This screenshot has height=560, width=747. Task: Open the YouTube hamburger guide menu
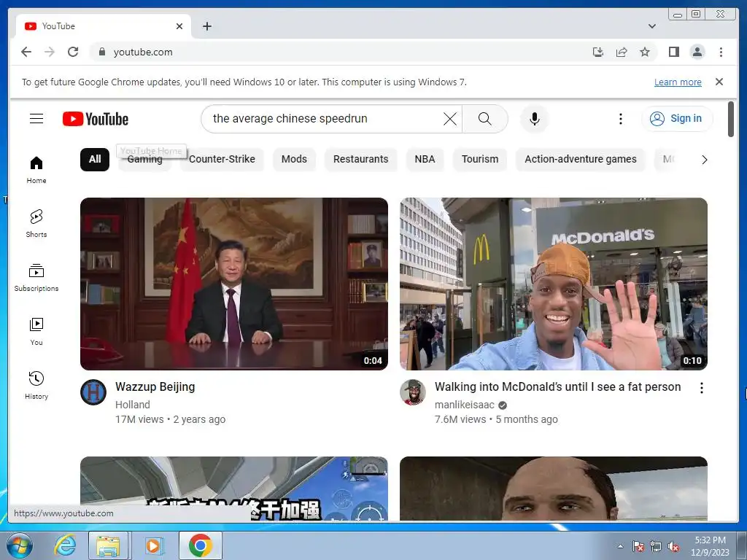(x=36, y=119)
